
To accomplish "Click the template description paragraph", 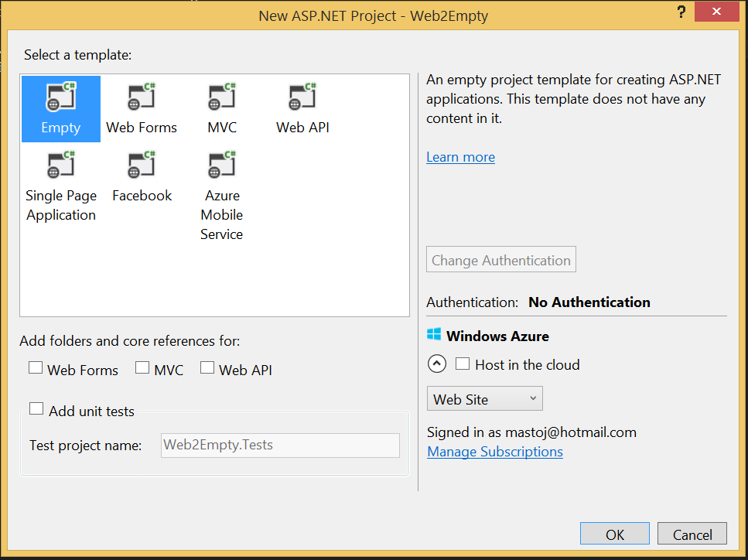I will click(x=573, y=99).
